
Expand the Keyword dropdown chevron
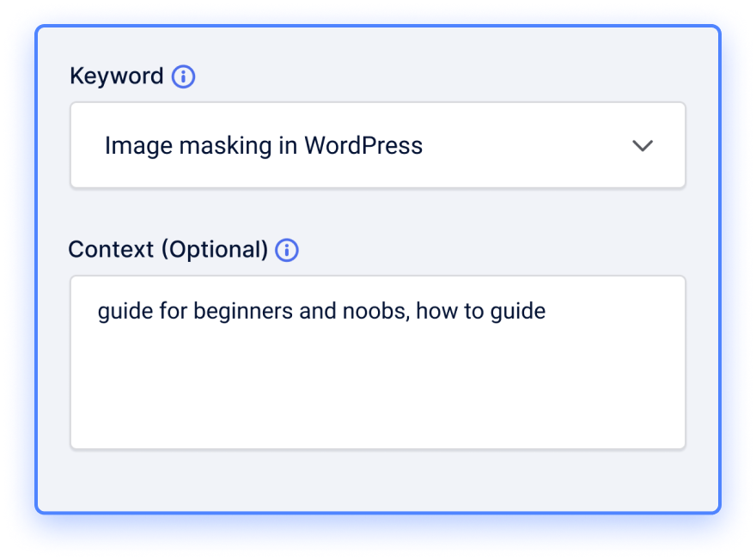click(x=643, y=145)
